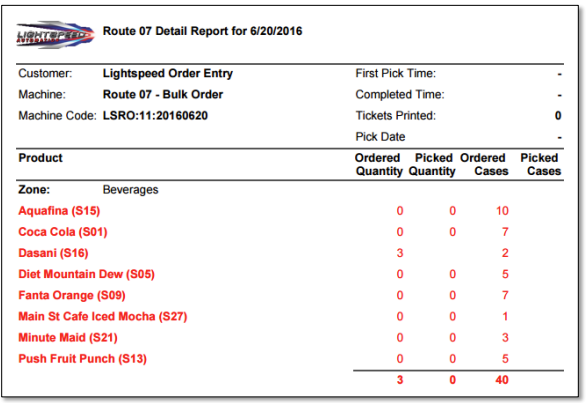
Task: Click Push Fruit Punch's ordered cases value 5
Action: tap(505, 359)
